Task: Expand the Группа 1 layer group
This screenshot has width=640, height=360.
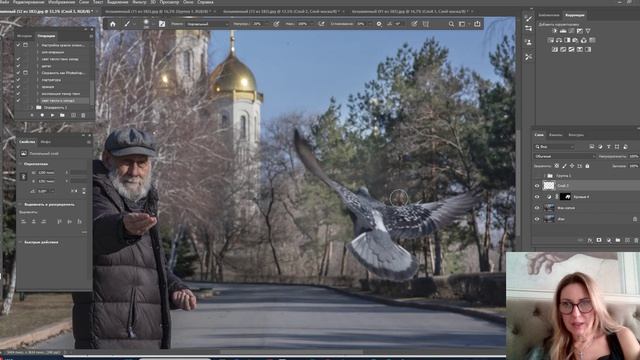Action: point(544,176)
